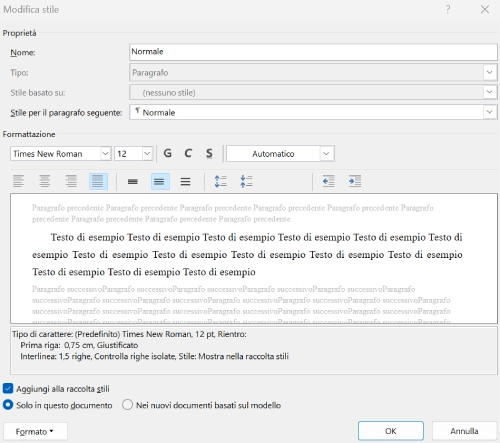Apply bold with the G button
The image size is (500, 443).
pyautogui.click(x=168, y=153)
